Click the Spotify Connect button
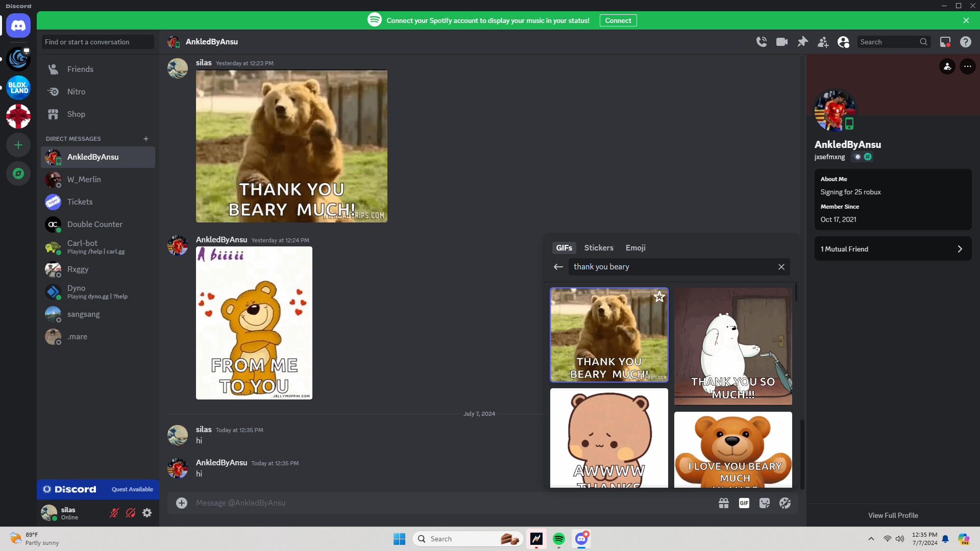Screen dimensions: 980x551 [618, 20]
